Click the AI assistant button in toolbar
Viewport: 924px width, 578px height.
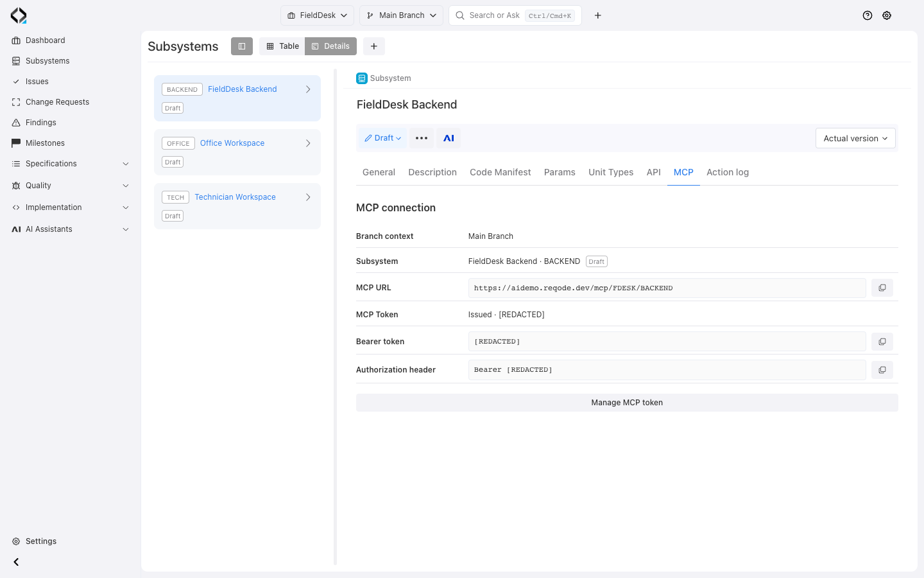click(449, 138)
